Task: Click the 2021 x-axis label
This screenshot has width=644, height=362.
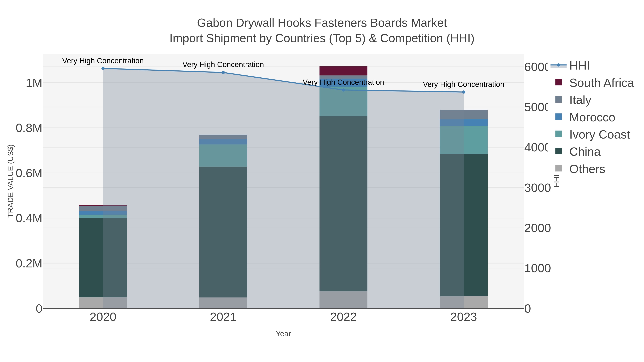Action: click(x=223, y=317)
